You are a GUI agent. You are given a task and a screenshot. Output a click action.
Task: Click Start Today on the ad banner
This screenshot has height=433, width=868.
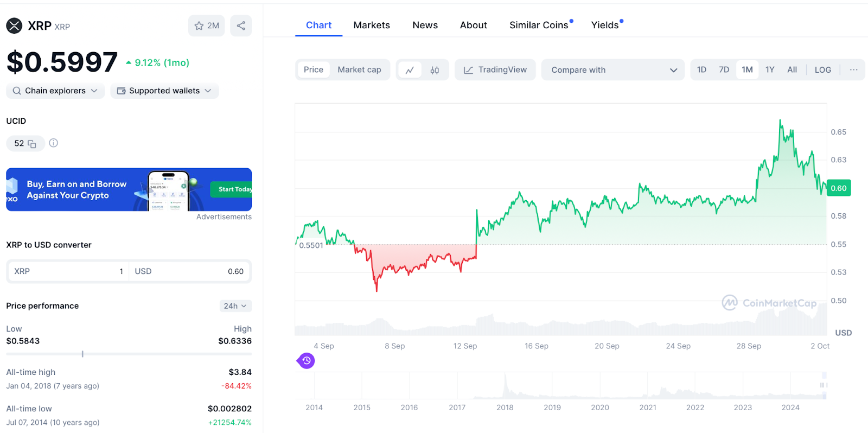(232, 189)
